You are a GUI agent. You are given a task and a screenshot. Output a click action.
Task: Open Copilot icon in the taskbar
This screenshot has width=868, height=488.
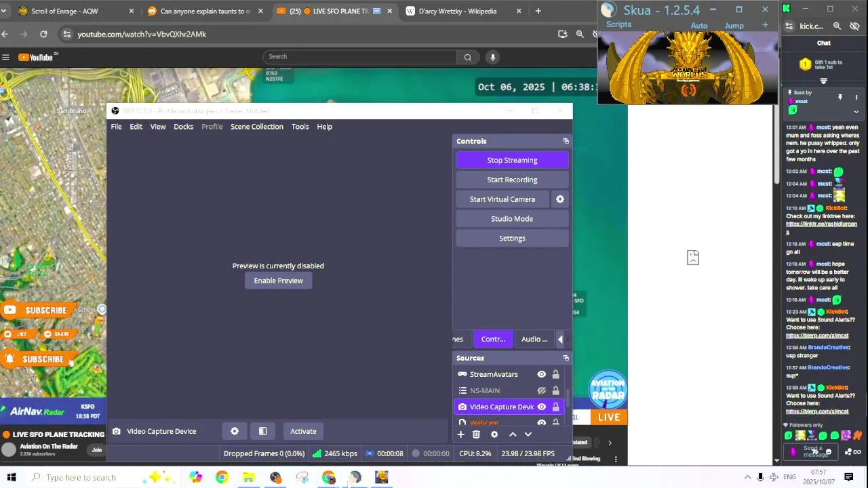[195, 477]
